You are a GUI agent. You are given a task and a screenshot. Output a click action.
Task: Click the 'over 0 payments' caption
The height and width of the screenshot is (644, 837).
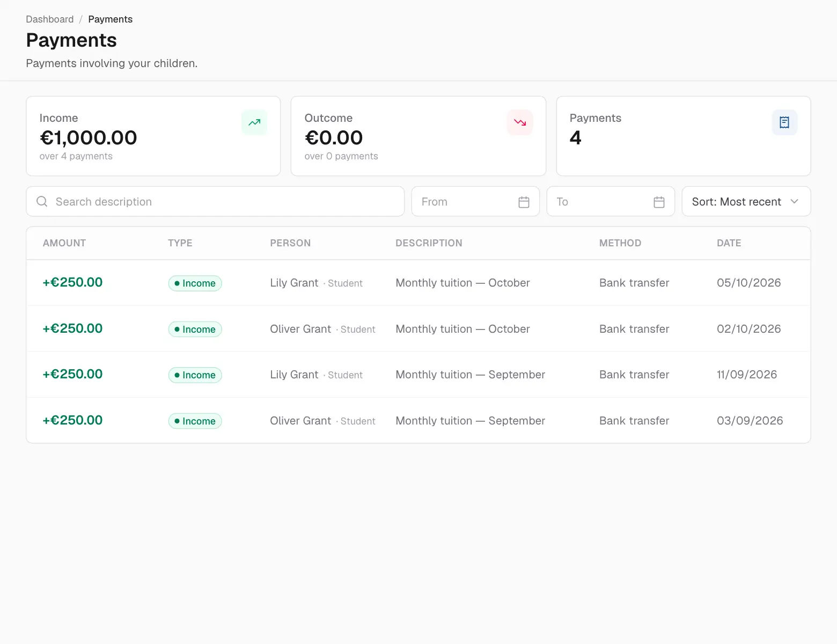(x=341, y=156)
